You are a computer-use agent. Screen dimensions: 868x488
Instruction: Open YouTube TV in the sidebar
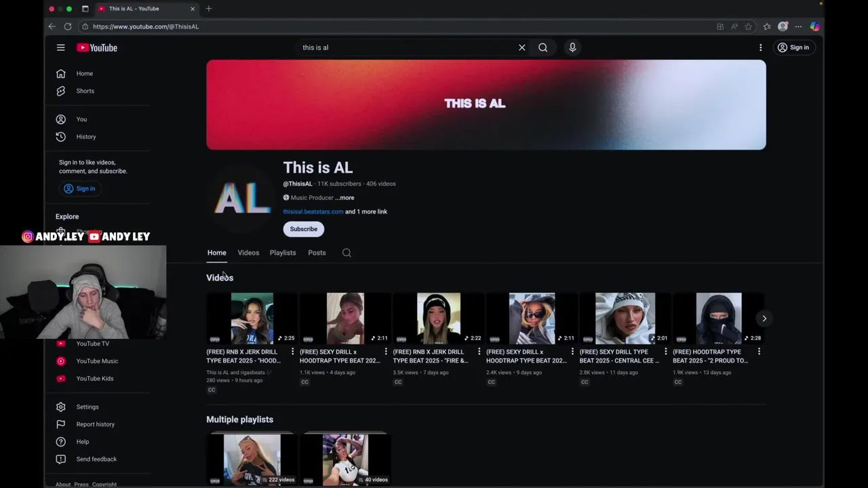pyautogui.click(x=92, y=344)
